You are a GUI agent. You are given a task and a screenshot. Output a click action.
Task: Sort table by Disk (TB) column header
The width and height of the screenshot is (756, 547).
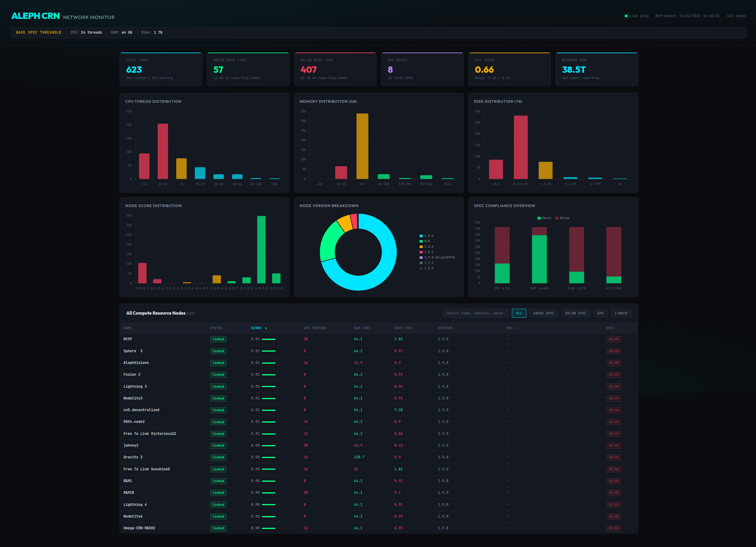tap(403, 328)
